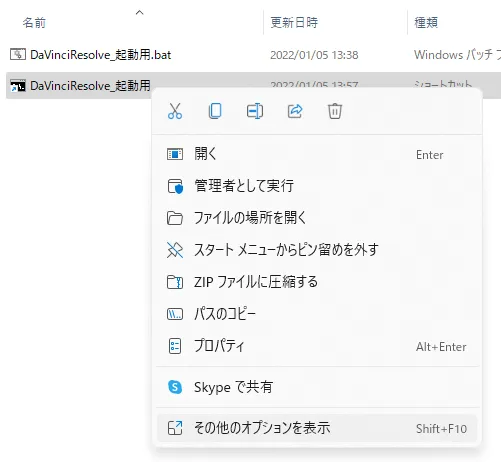The height and width of the screenshot is (462, 501).
Task: Sort by 種類 column header
Action: (x=426, y=23)
